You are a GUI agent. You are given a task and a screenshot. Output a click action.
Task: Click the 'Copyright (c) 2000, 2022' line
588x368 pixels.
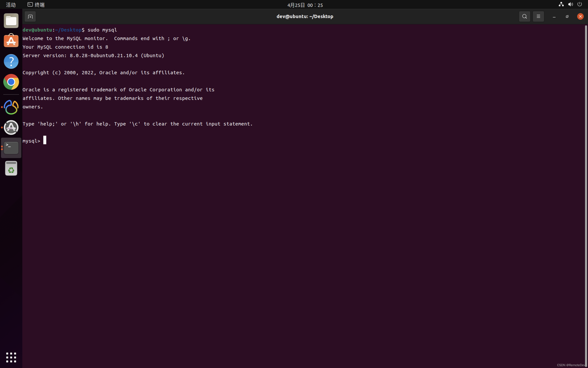[104, 72]
